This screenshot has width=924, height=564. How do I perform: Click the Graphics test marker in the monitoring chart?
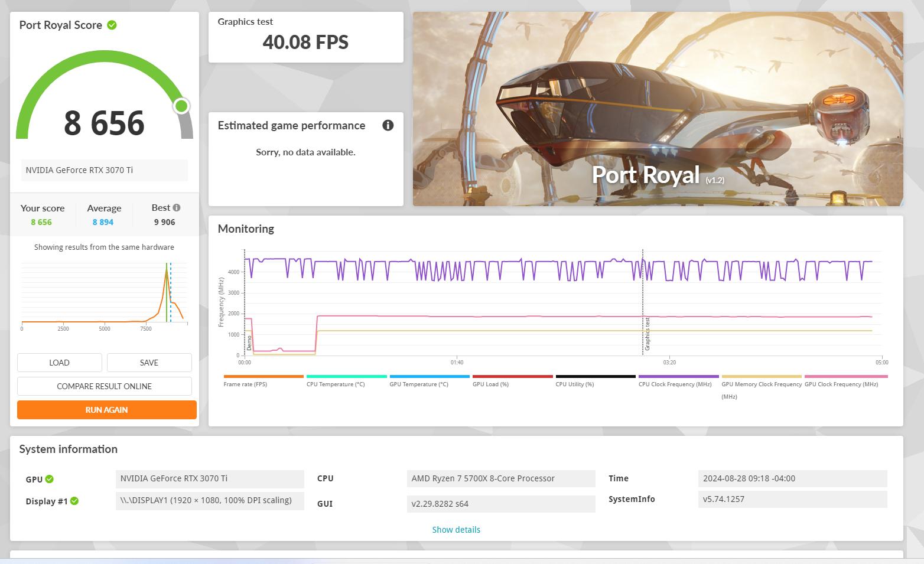pyautogui.click(x=648, y=334)
